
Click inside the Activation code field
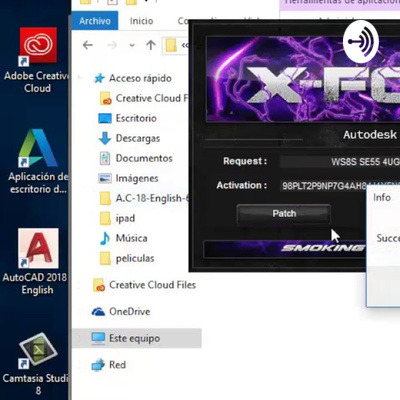pos(323,186)
